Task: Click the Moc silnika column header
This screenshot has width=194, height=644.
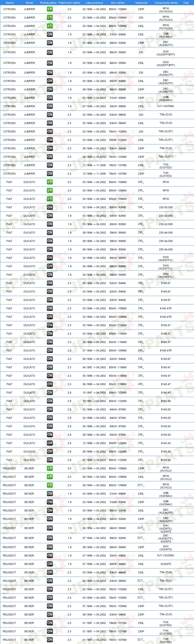Action: (x=118, y=3)
